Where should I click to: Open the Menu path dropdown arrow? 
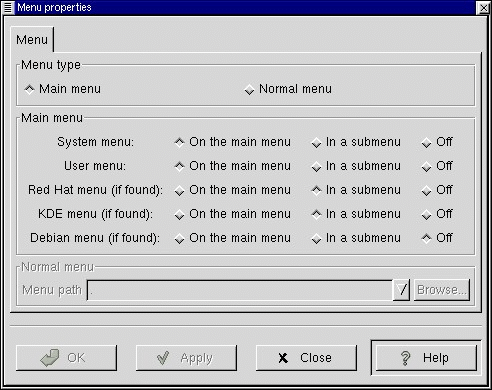(x=401, y=290)
